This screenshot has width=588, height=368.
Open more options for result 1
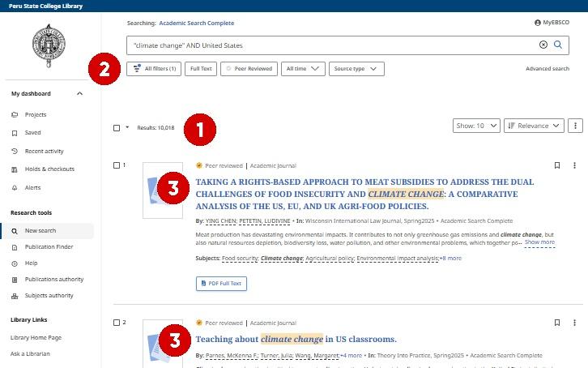tap(574, 165)
